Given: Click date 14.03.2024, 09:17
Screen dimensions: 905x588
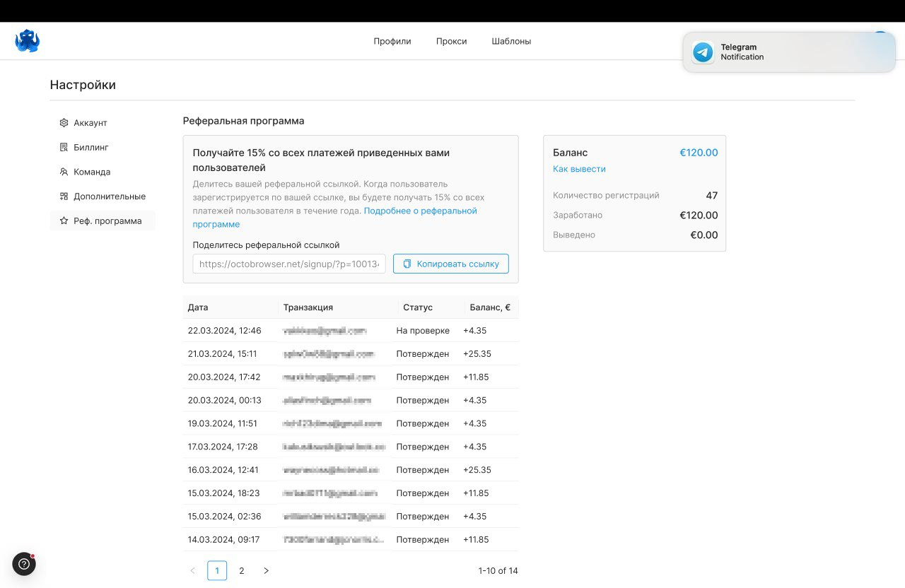Looking at the screenshot, I should click(223, 540).
